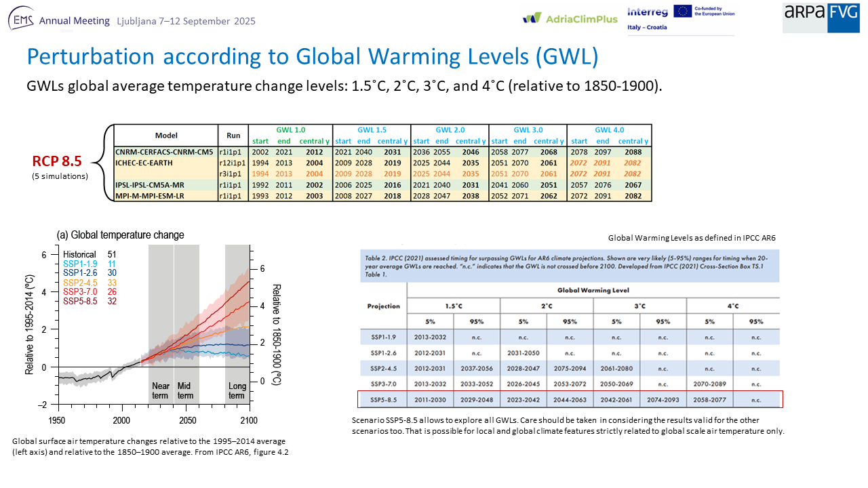
Task: Click the "Near term" label on the chart
Action: (160, 390)
